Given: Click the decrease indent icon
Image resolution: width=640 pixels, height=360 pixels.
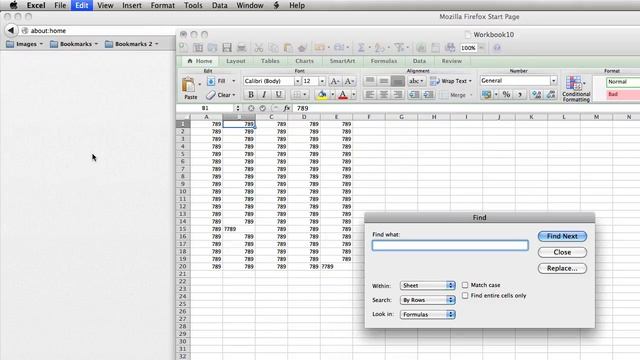Looking at the screenshot, I should (x=414, y=95).
